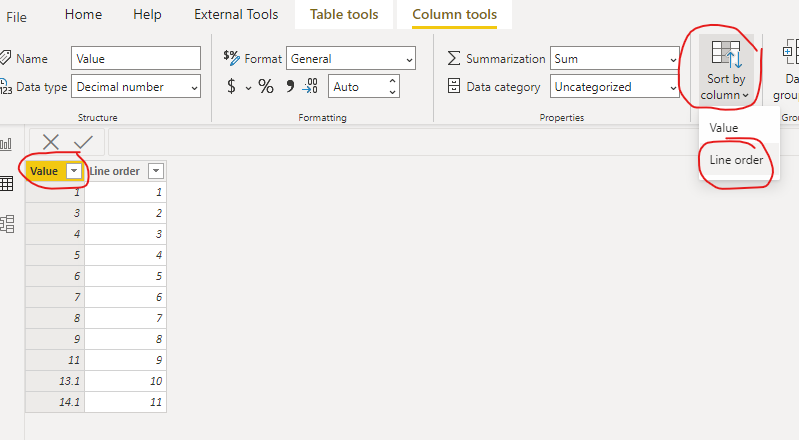Viewport: 799px width, 440px height.
Task: Click the Name tag icon
Action: [5, 57]
